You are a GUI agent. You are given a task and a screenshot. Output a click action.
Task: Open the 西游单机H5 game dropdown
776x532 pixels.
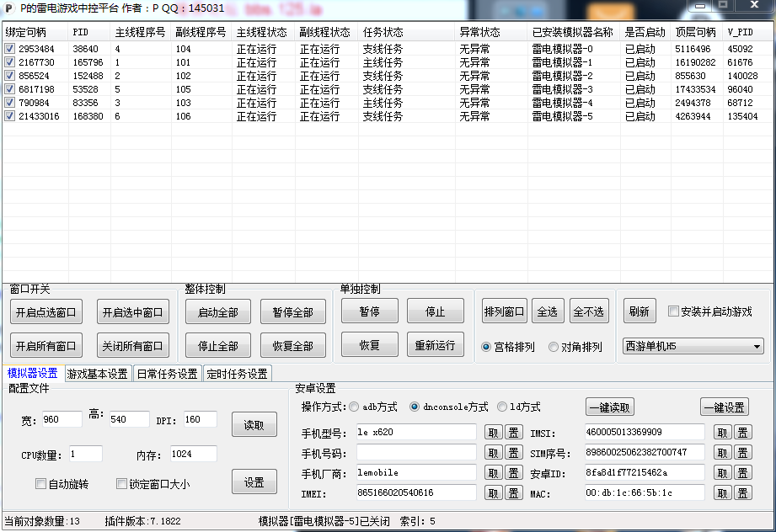click(x=693, y=346)
